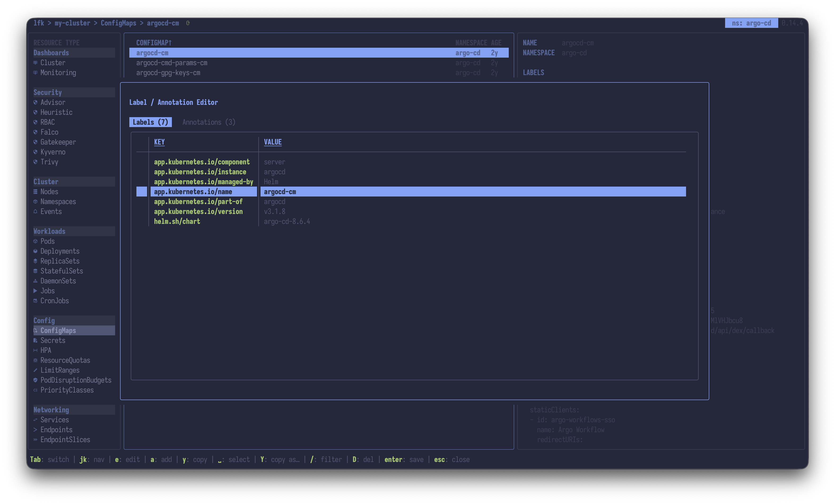Select the Networking section header
The height and width of the screenshot is (504, 835).
tap(74, 410)
